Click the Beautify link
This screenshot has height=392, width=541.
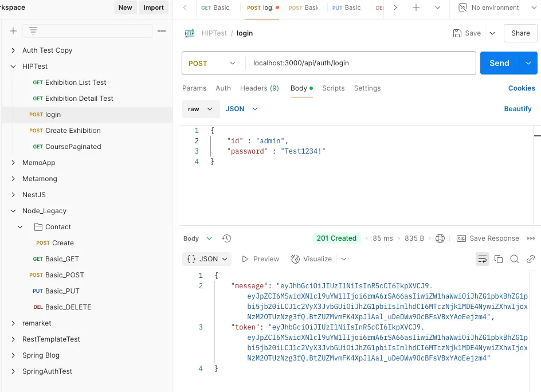pyautogui.click(x=518, y=109)
